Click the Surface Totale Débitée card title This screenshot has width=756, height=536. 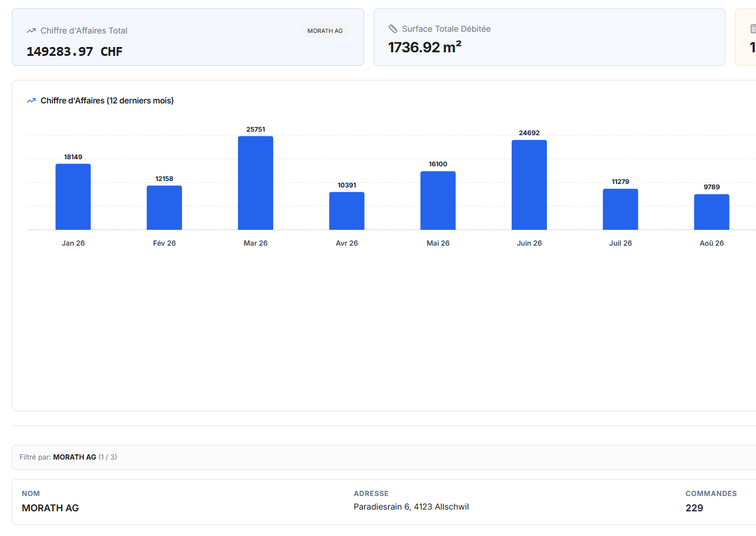pos(446,29)
